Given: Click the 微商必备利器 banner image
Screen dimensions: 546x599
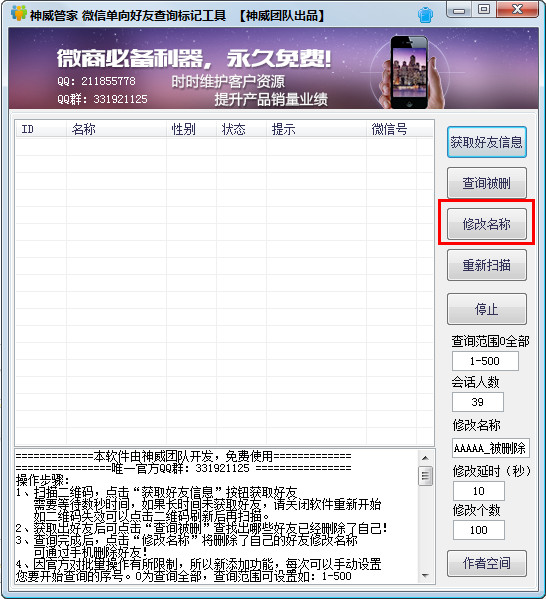Looking at the screenshot, I should (x=274, y=68).
